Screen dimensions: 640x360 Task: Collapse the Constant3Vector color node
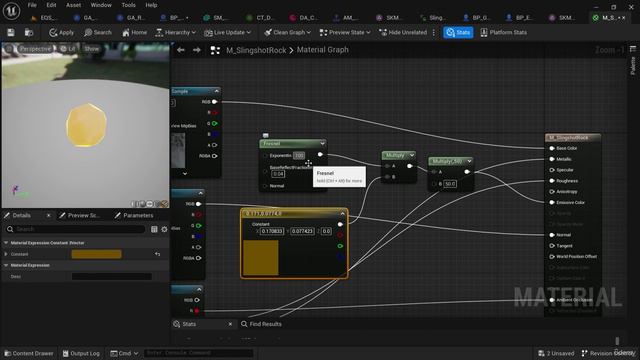(x=342, y=213)
